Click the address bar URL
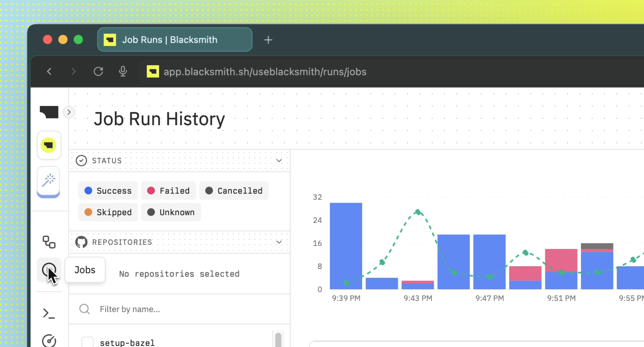This screenshot has height=347, width=644. point(265,72)
